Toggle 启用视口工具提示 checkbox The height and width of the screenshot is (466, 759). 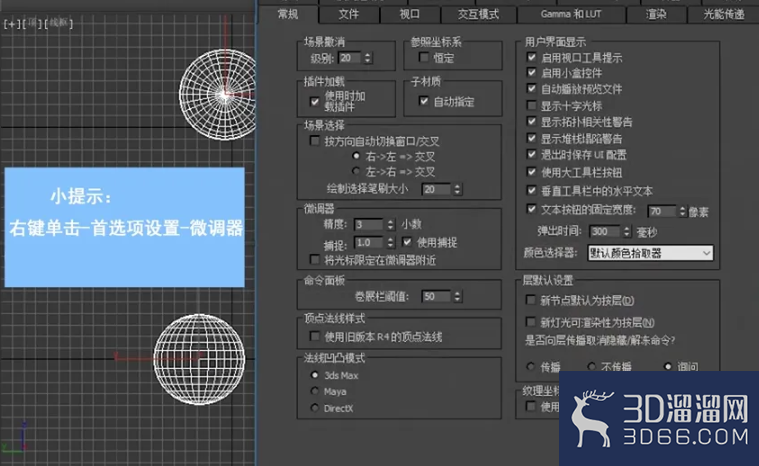click(531, 57)
